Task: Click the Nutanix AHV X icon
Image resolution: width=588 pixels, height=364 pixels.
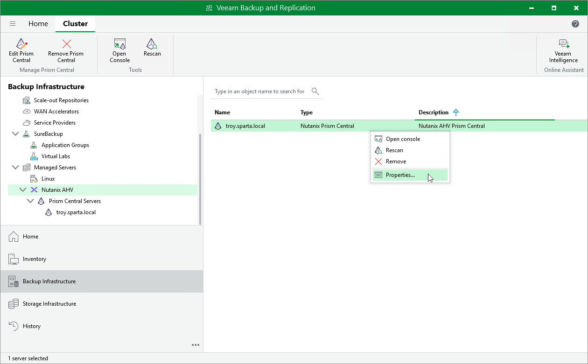Action: click(34, 190)
